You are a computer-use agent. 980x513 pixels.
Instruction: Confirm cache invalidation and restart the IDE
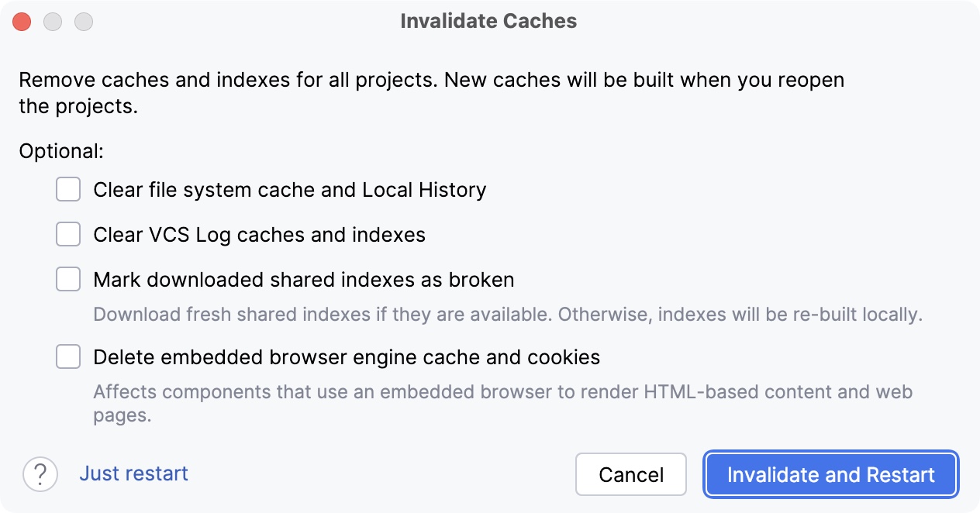tap(830, 473)
